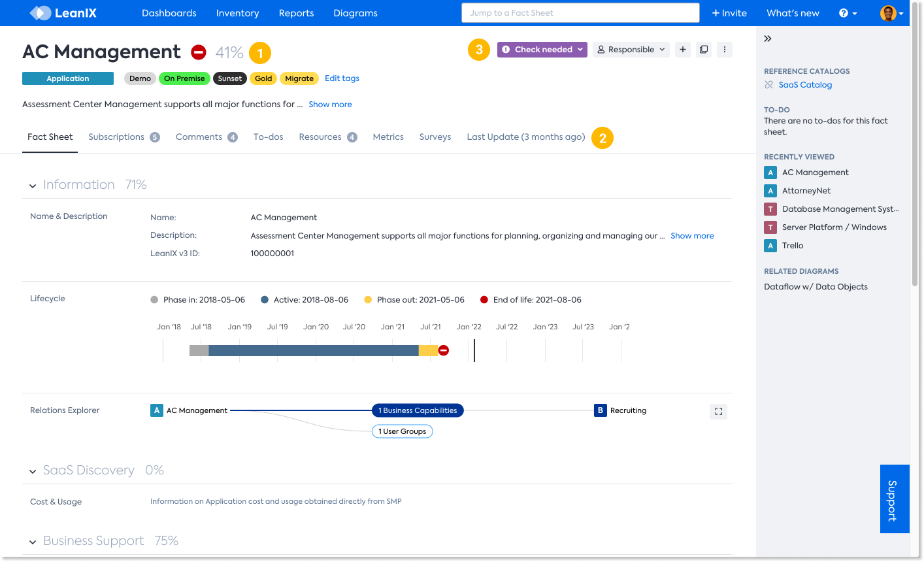Click the Demo tag
This screenshot has height=562, width=924.
click(x=140, y=78)
